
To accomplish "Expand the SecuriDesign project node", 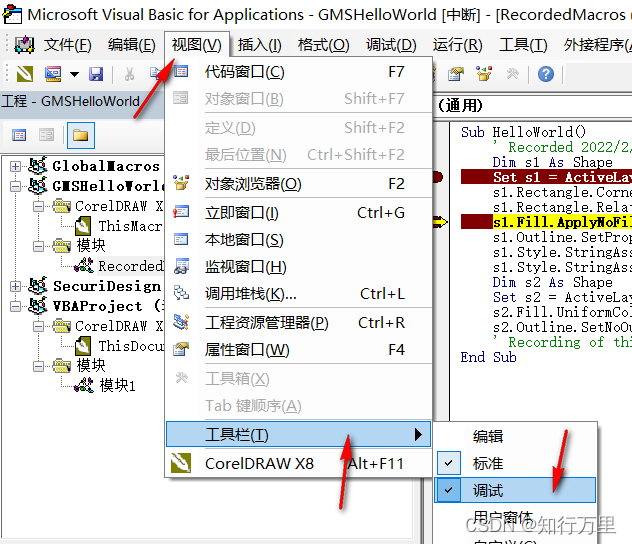I will pos(15,286).
